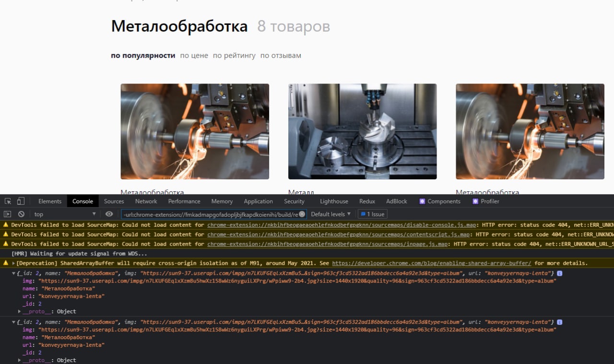
Task: Open the right-side lathe product thumbnail
Action: (x=530, y=131)
